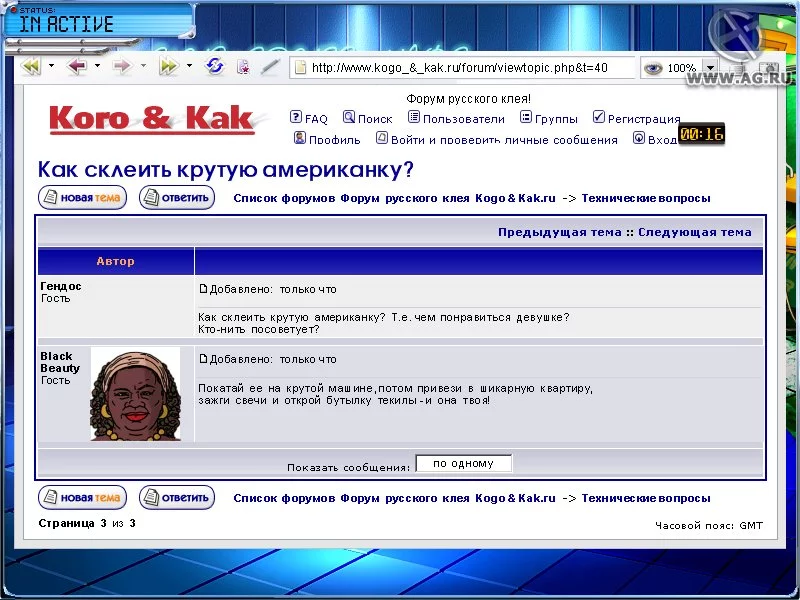Click the double-arrow rewind browser button
Viewport: 800px width, 600px height.
[x=31, y=66]
